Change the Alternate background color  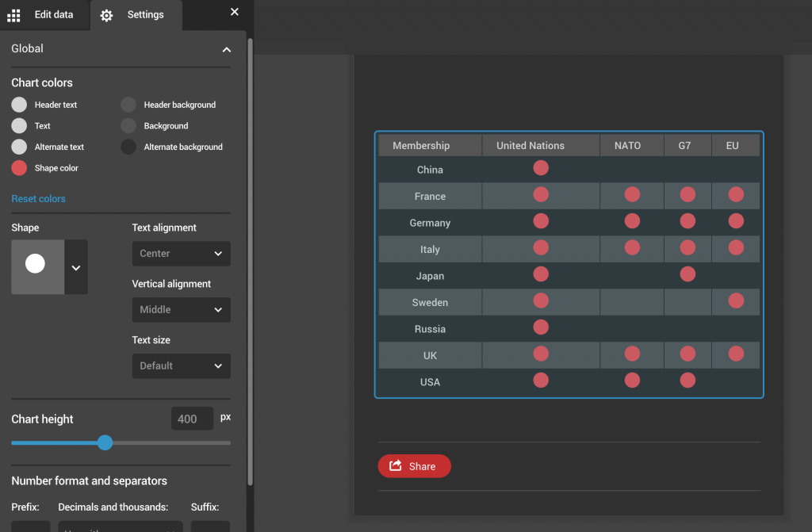point(128,147)
